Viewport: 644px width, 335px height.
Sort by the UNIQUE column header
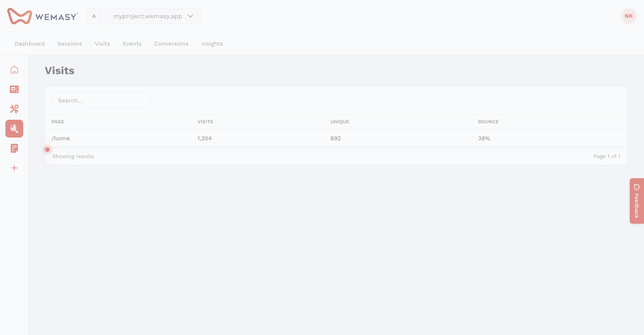pos(339,122)
